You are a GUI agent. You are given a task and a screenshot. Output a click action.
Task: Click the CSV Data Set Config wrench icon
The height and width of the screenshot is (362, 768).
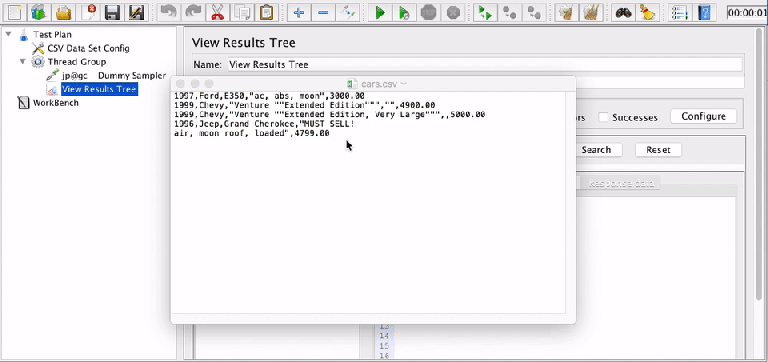click(x=38, y=48)
